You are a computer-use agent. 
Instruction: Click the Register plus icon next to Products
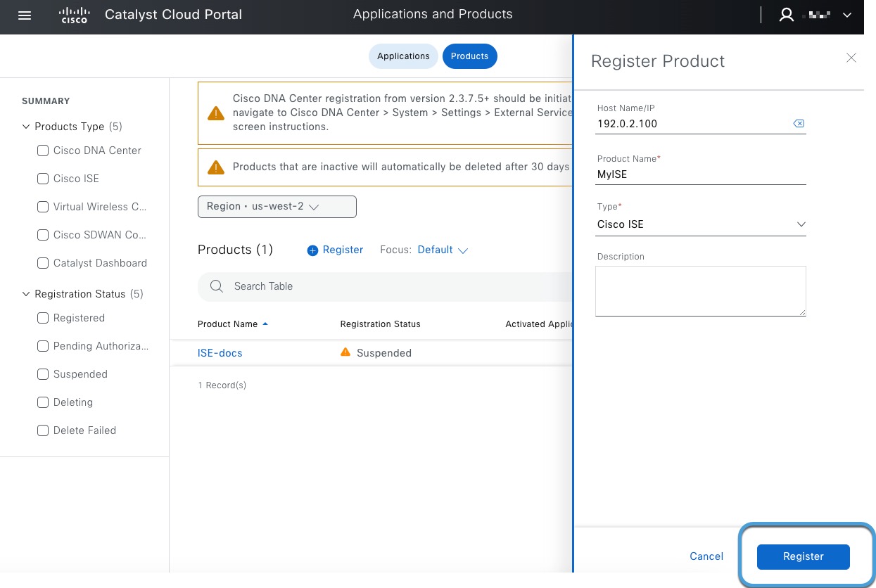click(312, 250)
